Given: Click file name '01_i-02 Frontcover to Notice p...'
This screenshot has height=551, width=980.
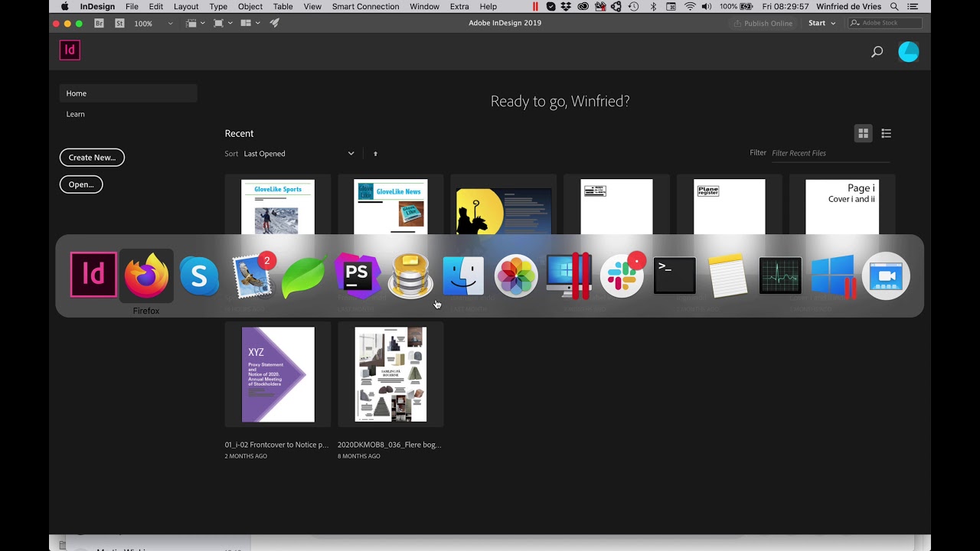Looking at the screenshot, I should [x=276, y=445].
